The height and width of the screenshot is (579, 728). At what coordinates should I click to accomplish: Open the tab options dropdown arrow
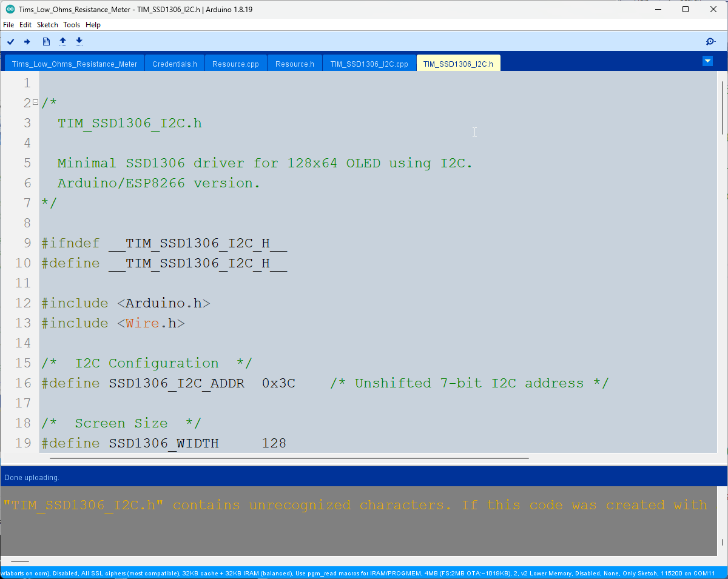707,61
